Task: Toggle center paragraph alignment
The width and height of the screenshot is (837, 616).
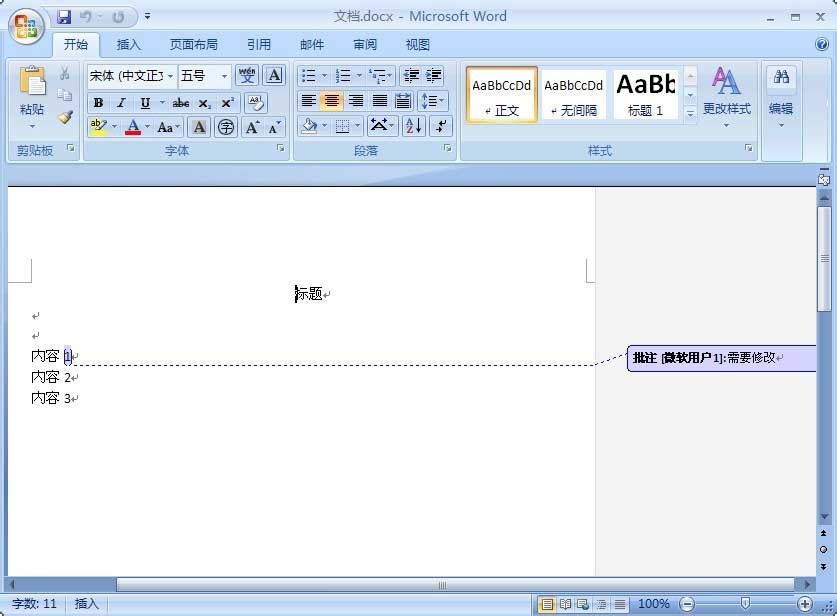Action: pos(332,101)
